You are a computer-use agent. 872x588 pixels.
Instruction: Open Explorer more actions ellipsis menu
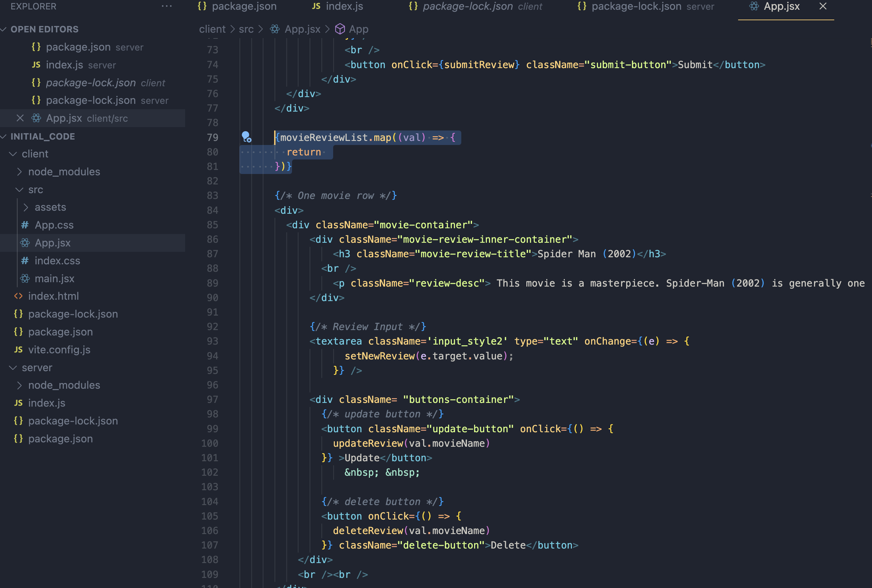pos(167,6)
